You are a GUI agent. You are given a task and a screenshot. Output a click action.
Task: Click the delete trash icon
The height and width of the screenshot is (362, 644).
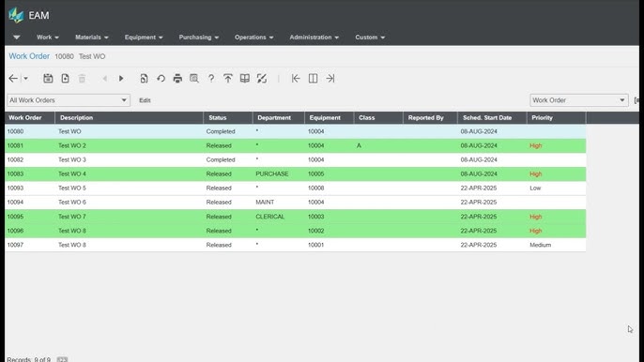pyautogui.click(x=82, y=79)
